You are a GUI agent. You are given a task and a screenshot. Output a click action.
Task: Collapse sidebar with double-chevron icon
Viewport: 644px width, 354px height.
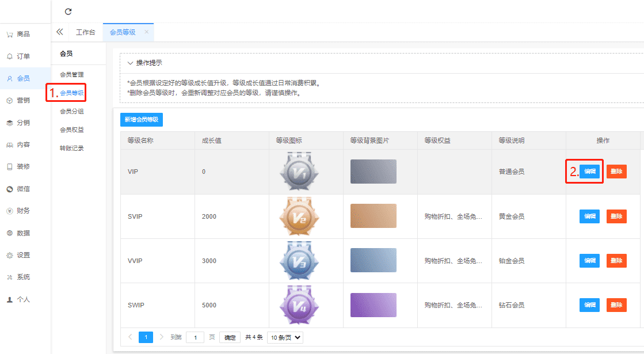59,32
